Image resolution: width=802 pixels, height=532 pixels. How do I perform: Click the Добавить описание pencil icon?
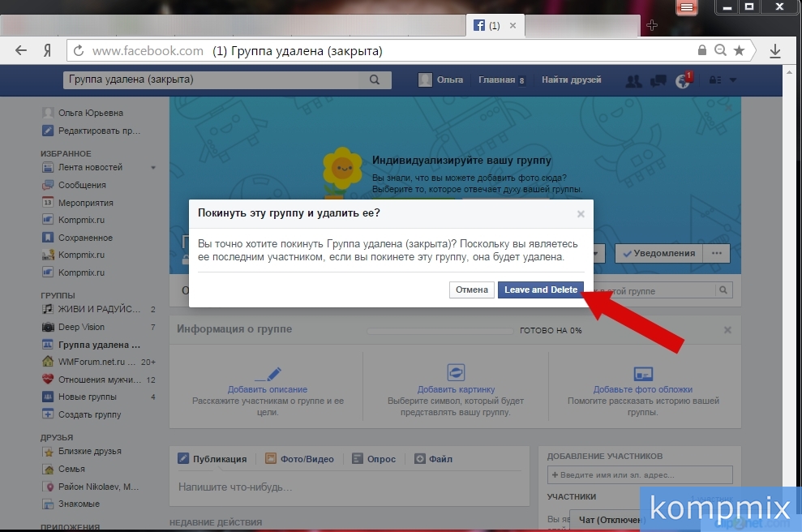coord(268,374)
